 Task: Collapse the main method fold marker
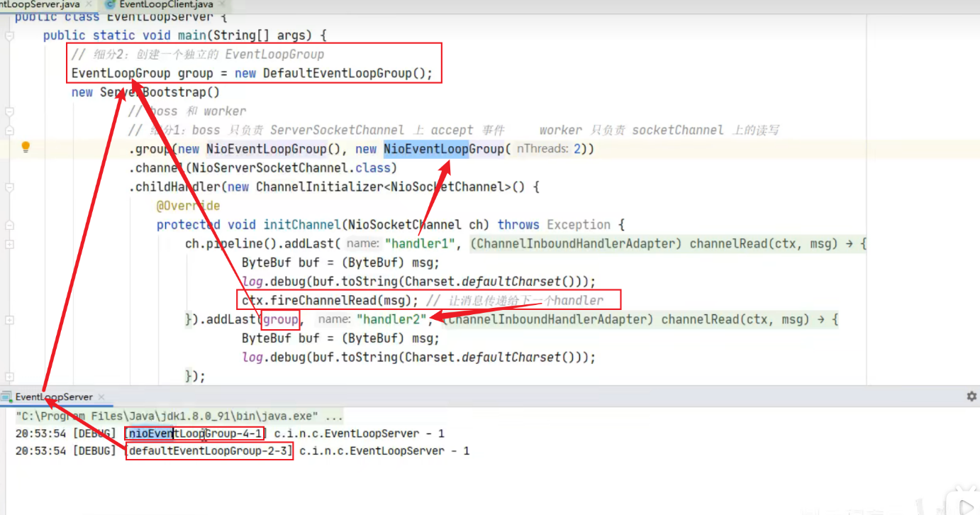point(9,35)
